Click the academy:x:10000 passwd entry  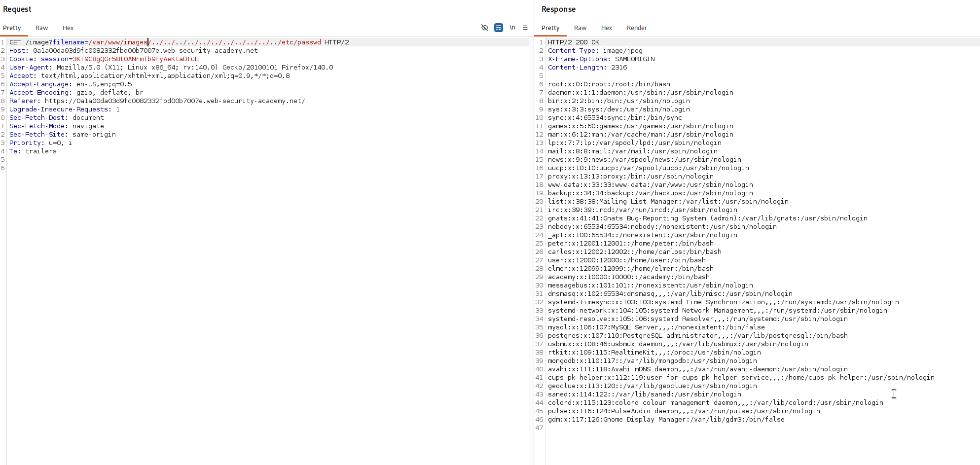[628, 277]
